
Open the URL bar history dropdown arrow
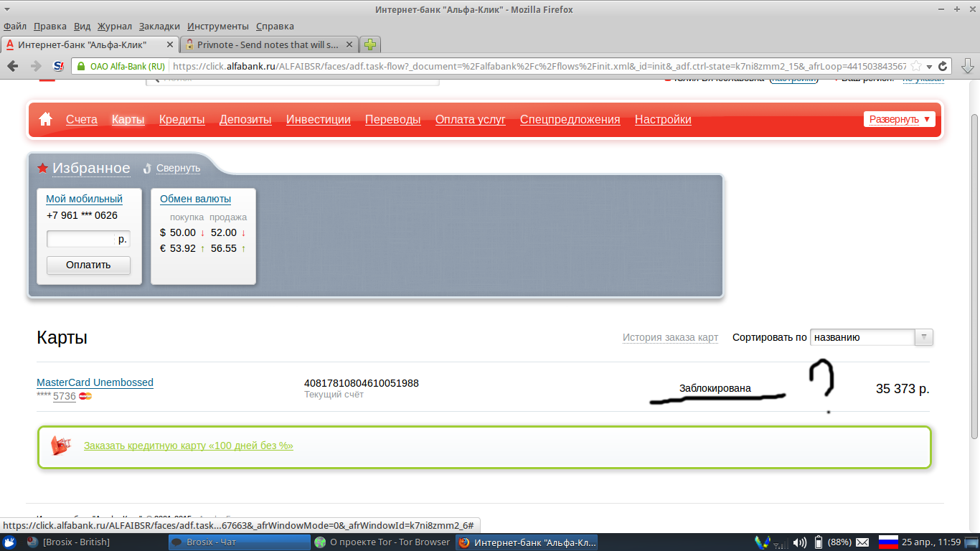(930, 66)
